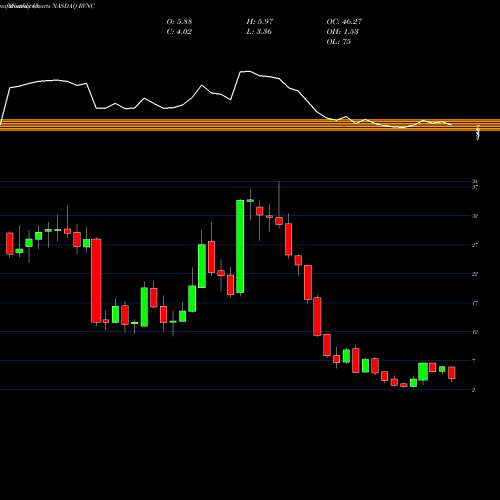This screenshot has width=500, height=500.
Task: Click the price axis label 32
Action: point(475,216)
